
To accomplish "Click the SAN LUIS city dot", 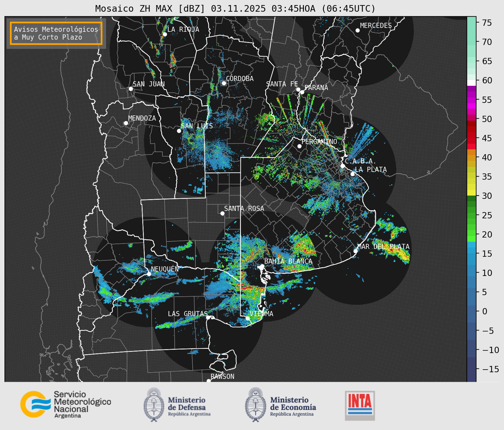I will click(179, 131).
